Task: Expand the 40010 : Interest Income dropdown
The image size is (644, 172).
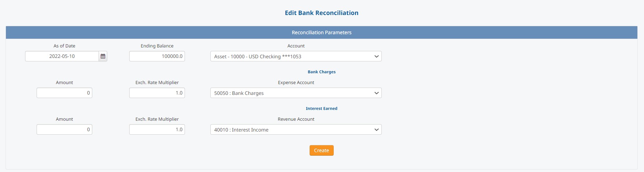Action: pyautogui.click(x=296, y=129)
